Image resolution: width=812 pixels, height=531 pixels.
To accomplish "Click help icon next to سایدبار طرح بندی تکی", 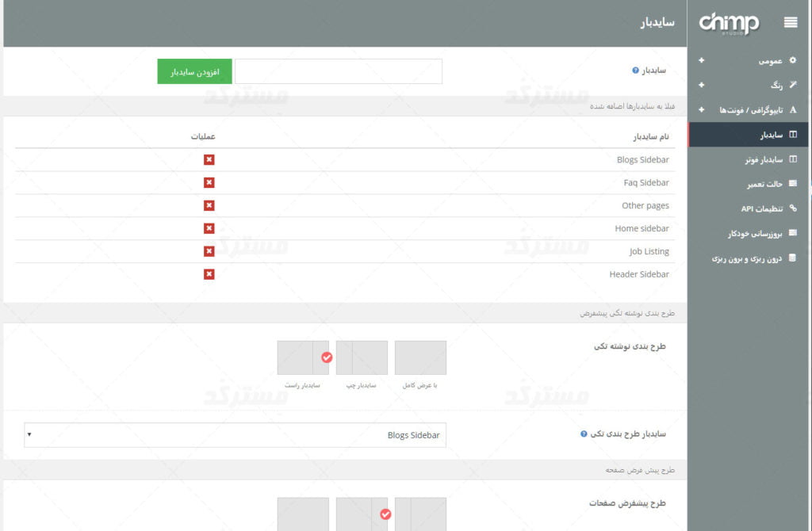I will (584, 434).
